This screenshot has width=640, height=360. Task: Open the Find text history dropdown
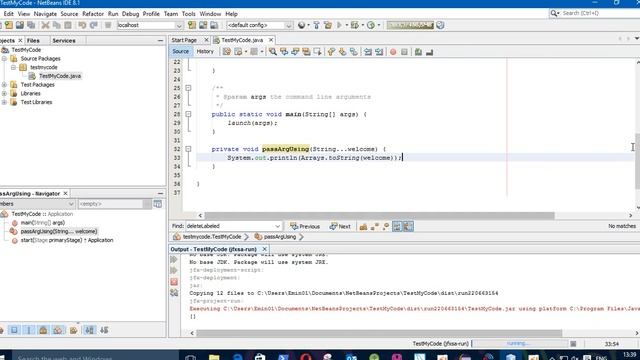[x=278, y=226]
